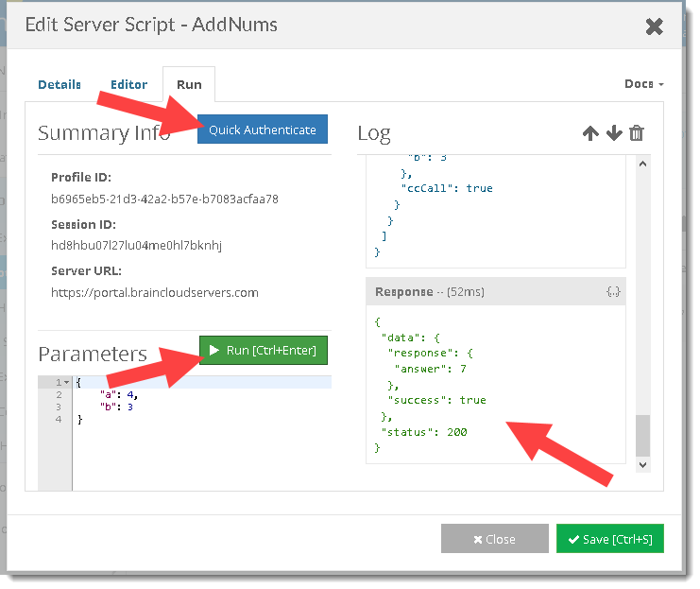Click the Response header bar
Viewport: 700px width, 589px height.
click(482, 292)
